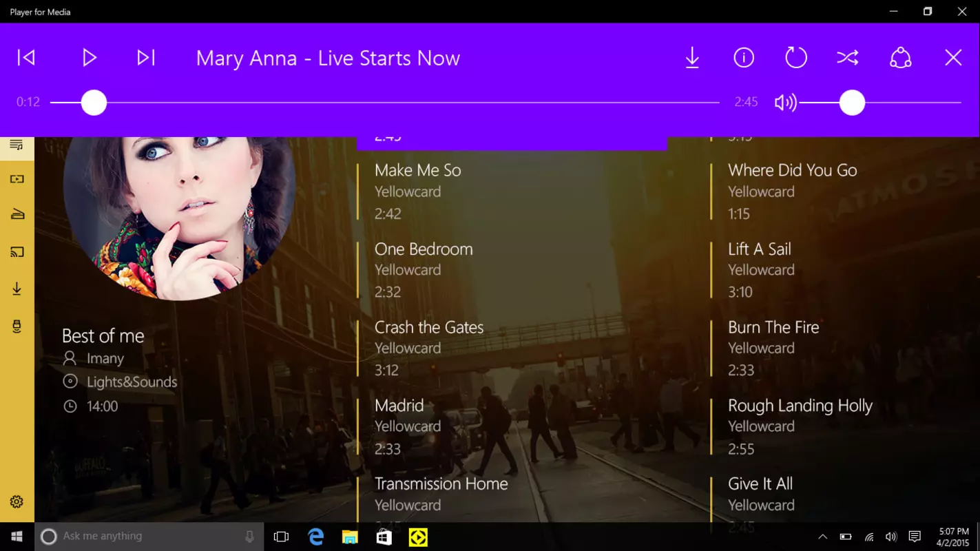Open the video section in sidebar
The width and height of the screenshot is (980, 551).
point(17,179)
